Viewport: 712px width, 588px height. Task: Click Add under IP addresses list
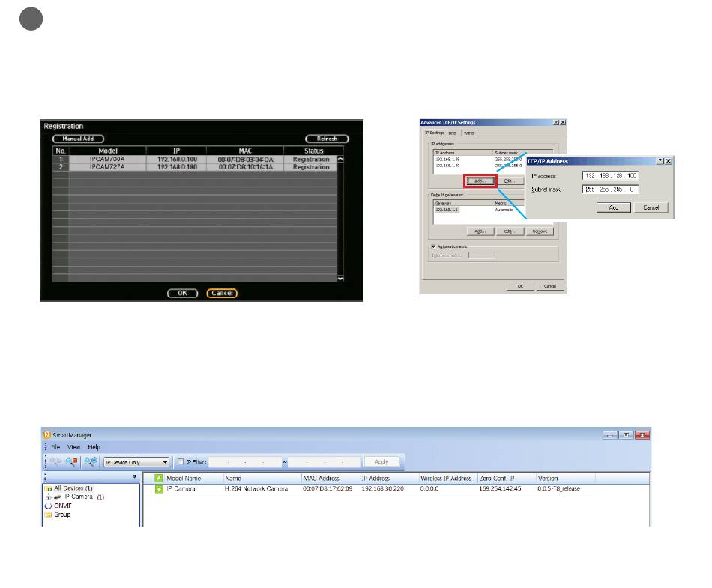click(x=480, y=181)
